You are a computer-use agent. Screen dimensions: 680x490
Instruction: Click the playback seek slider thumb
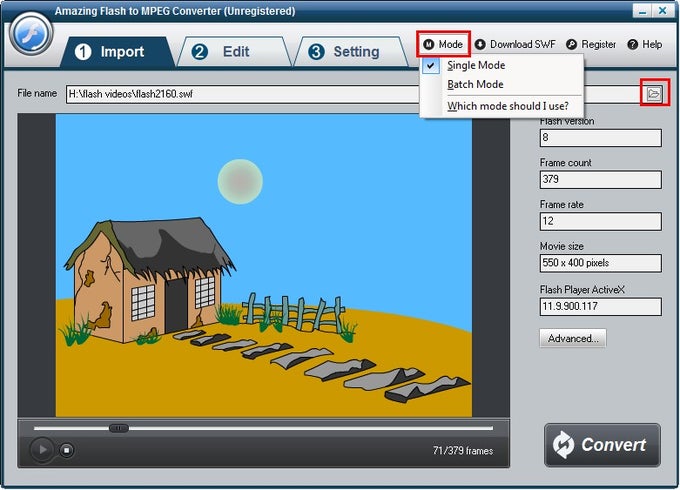click(118, 428)
